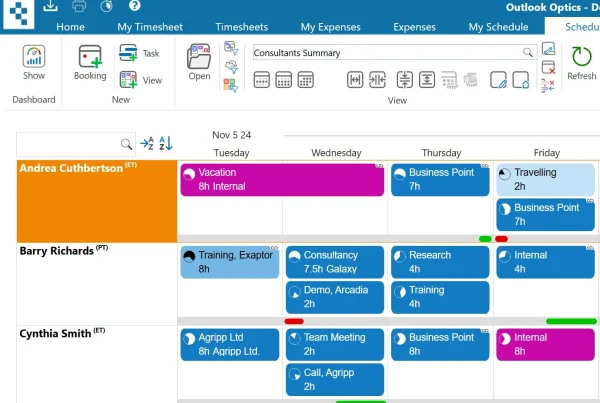Open the Consultants Summary view selector
Image resolution: width=600 pixels, height=403 pixels.
pos(395,52)
